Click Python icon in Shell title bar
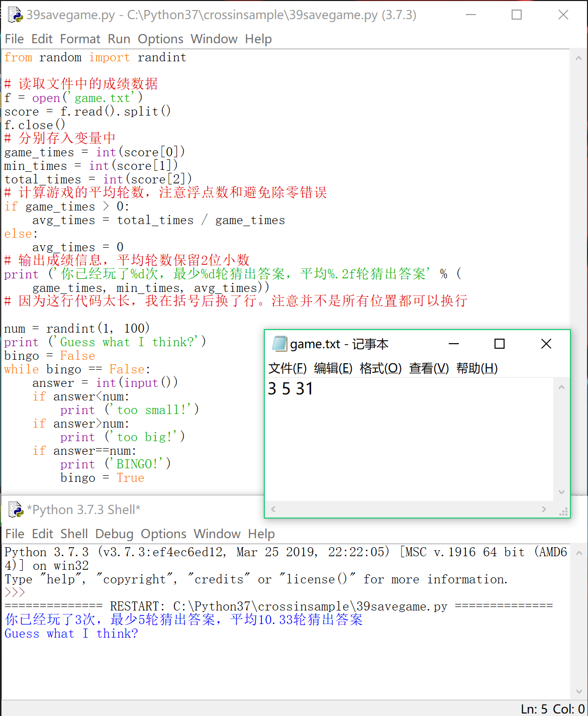This screenshot has width=588, height=716. pos(16,509)
